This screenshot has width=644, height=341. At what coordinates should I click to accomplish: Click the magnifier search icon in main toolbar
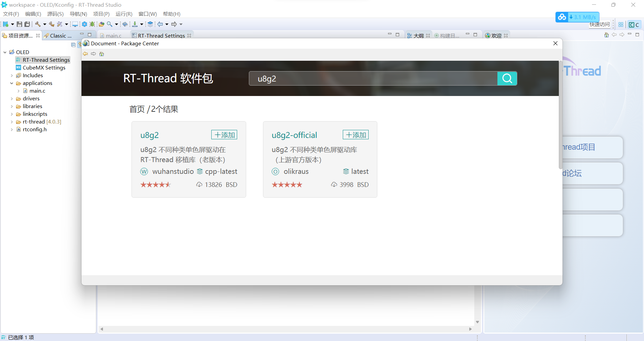pos(110,24)
